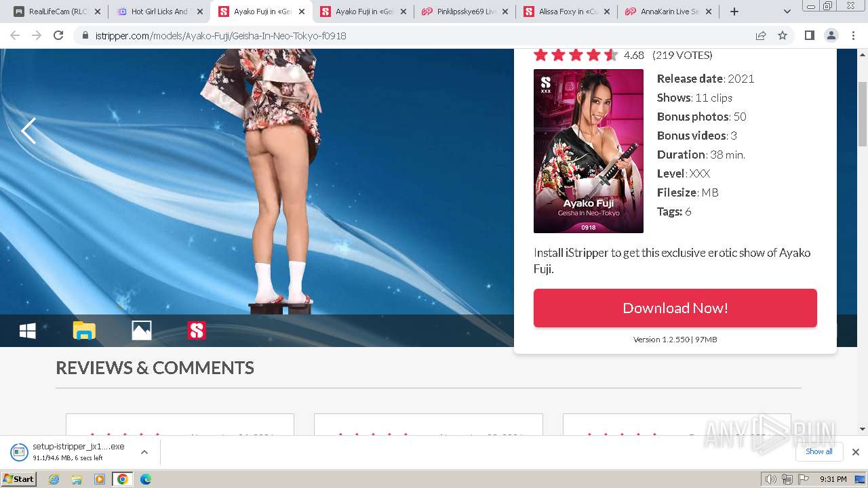The image size is (868, 488).
Task: Click Windows logo icon on preview bar
Action: (28, 331)
